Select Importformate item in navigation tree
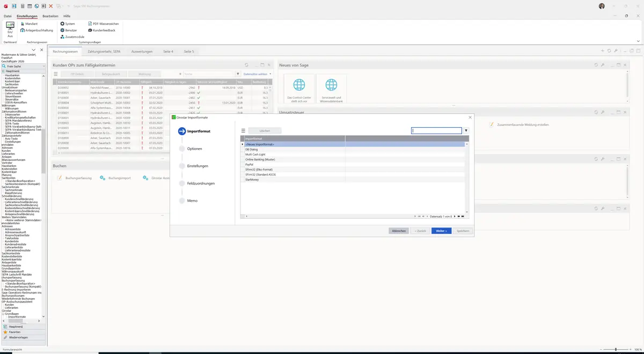The height and width of the screenshot is (354, 644). (x=17, y=317)
